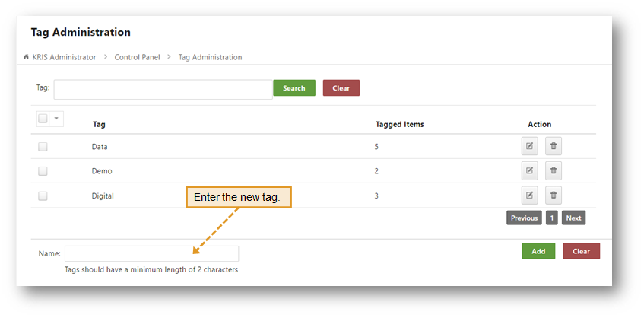Screen dimensions: 644x318
Task: Check the Data tag checkbox
Action: 43,147
